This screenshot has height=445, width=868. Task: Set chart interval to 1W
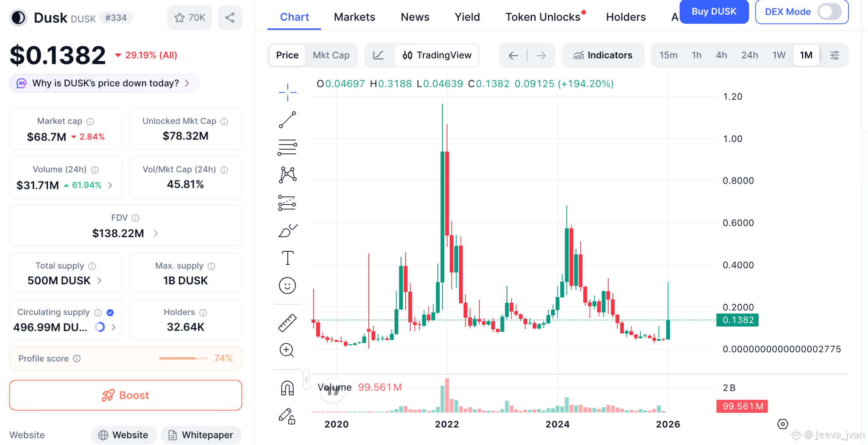tap(779, 55)
